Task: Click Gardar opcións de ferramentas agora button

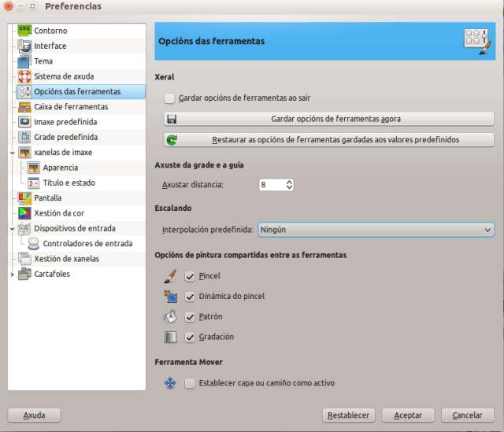Action: click(x=329, y=119)
